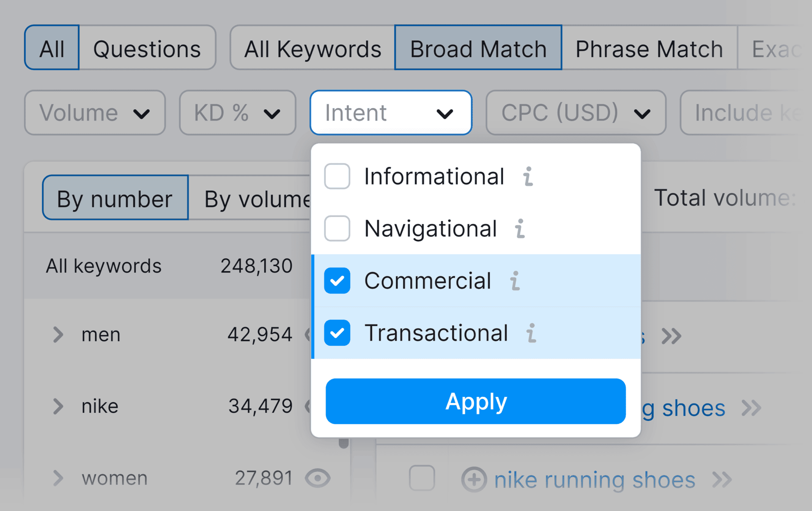
Task: Open the Volume filter dropdown
Action: point(94,113)
